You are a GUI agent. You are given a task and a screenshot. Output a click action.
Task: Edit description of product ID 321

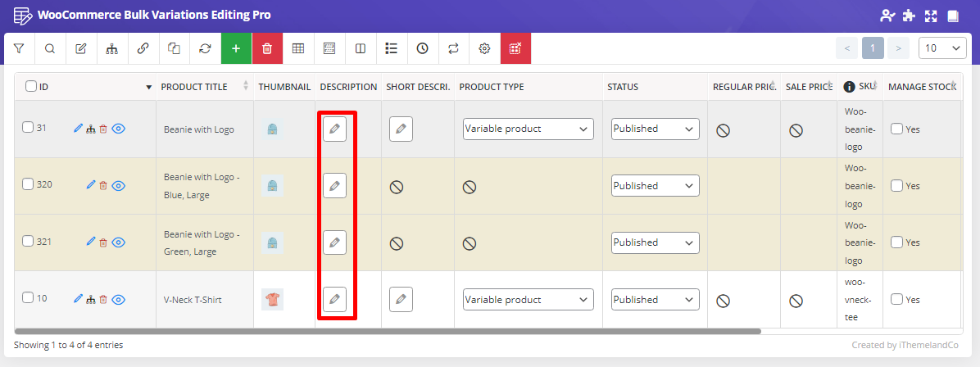(334, 242)
